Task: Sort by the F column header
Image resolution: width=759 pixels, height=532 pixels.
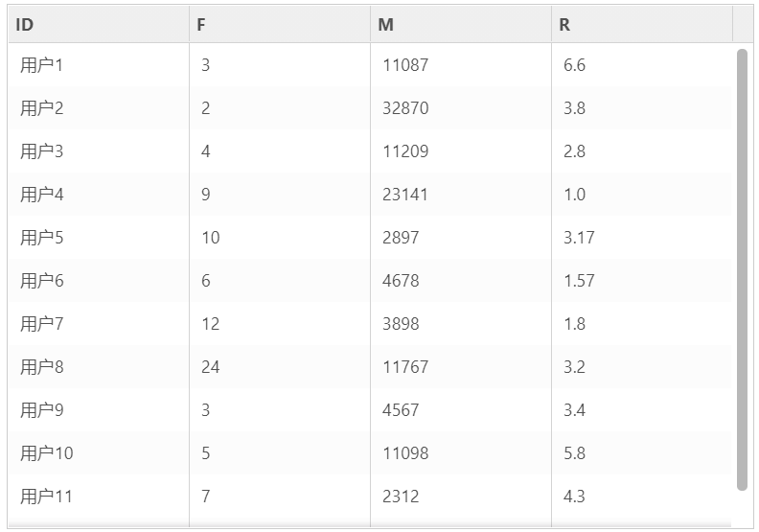Action: click(x=280, y=24)
